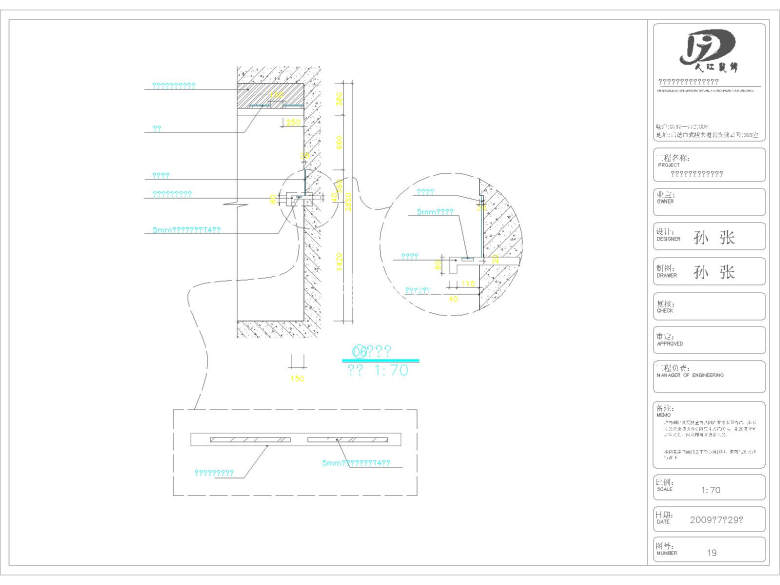Click the DATE field starting with 2009
780x585 pixels.
click(710, 519)
